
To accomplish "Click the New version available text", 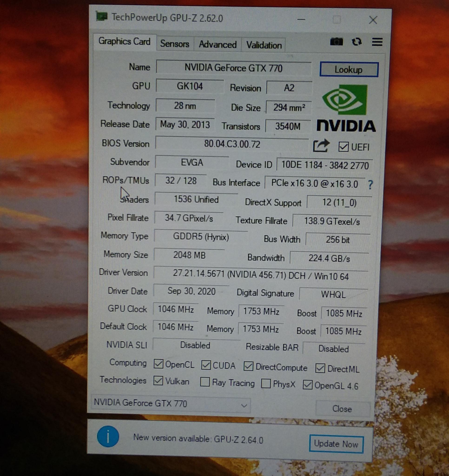I will coord(198,439).
